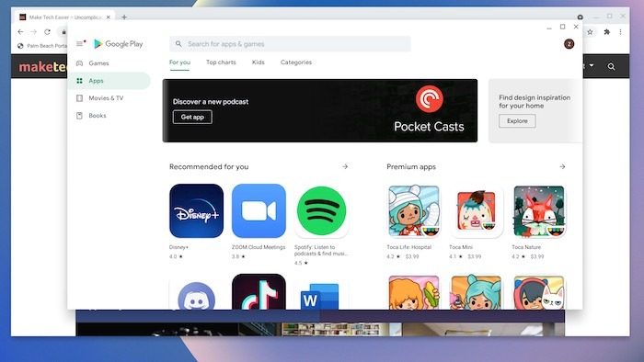Image resolution: width=644 pixels, height=362 pixels.
Task: Expand Recommended for you with arrow
Action: click(345, 167)
